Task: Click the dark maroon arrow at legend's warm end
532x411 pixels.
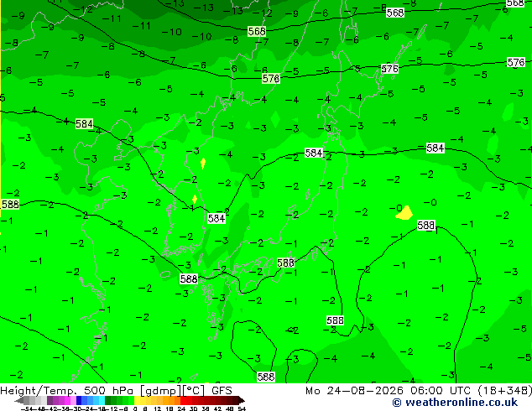Action: tap(242, 400)
